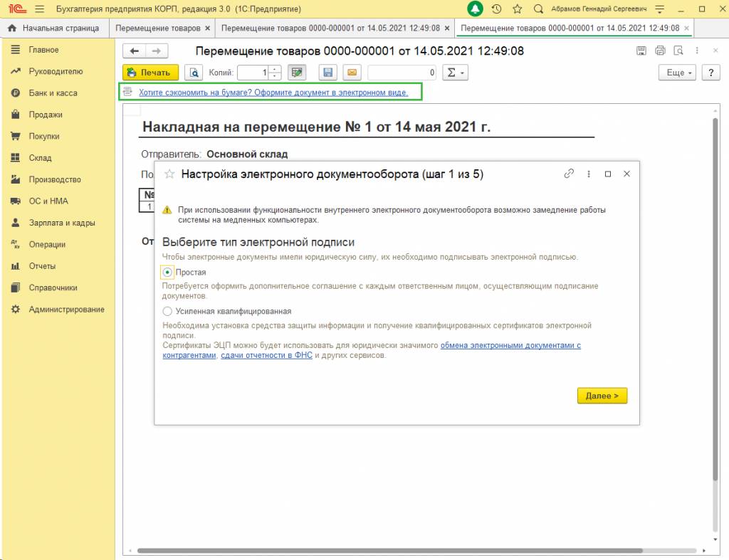The height and width of the screenshot is (560, 729).
Task: Open the sum sigma dropdown
Action: tap(455, 73)
